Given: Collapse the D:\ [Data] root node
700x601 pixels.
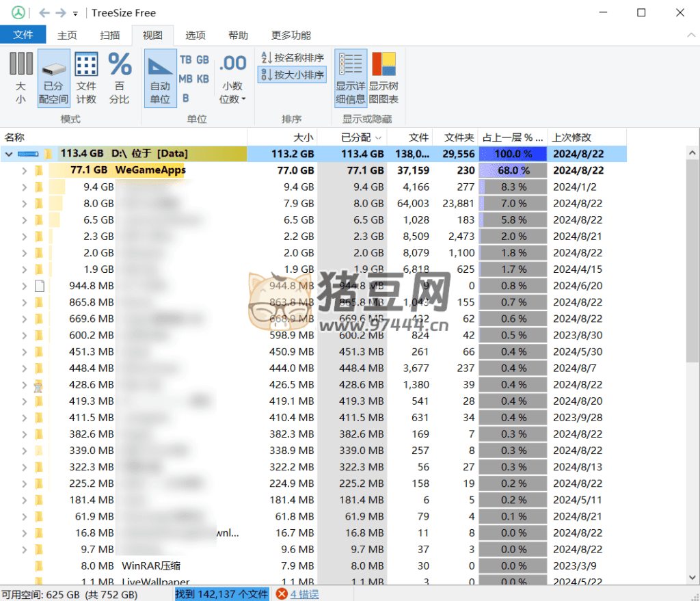Looking at the screenshot, I should tap(9, 154).
